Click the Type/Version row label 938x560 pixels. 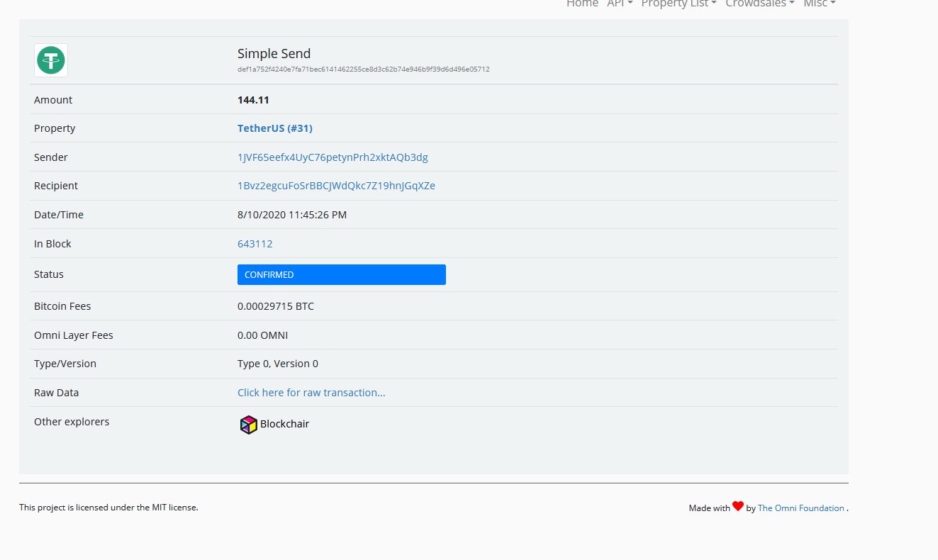pos(65,364)
